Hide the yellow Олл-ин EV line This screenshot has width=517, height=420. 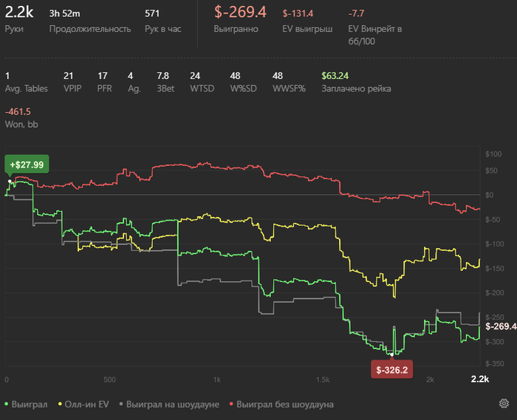[84, 404]
